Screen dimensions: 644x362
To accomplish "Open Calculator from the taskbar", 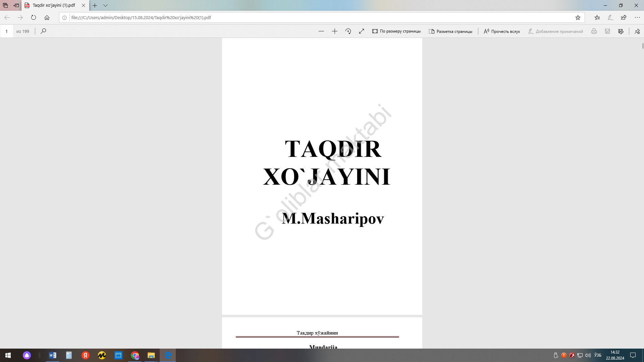I will tap(69, 355).
